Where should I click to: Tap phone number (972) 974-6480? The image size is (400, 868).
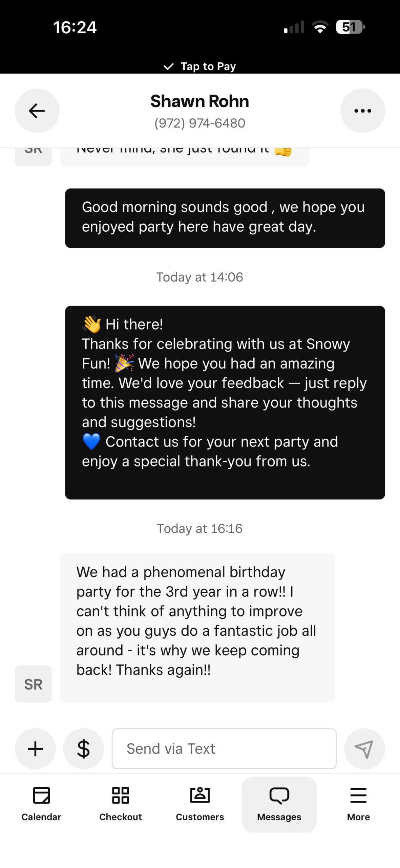click(200, 123)
